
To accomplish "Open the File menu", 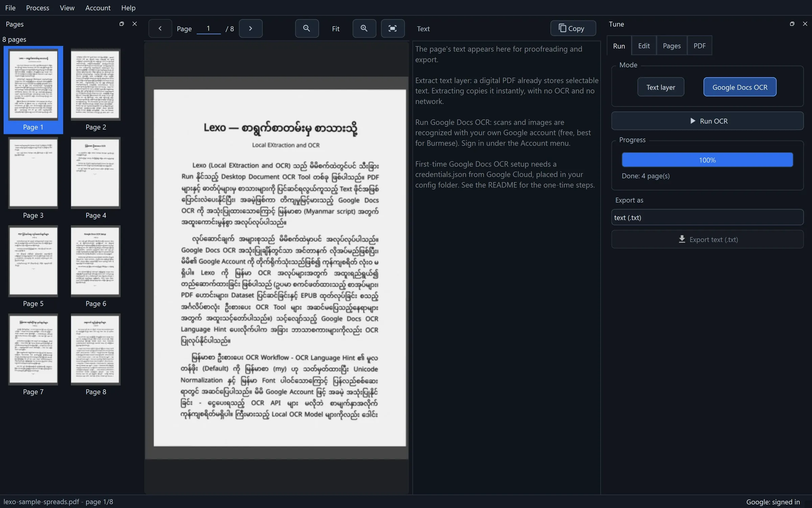I will (10, 8).
